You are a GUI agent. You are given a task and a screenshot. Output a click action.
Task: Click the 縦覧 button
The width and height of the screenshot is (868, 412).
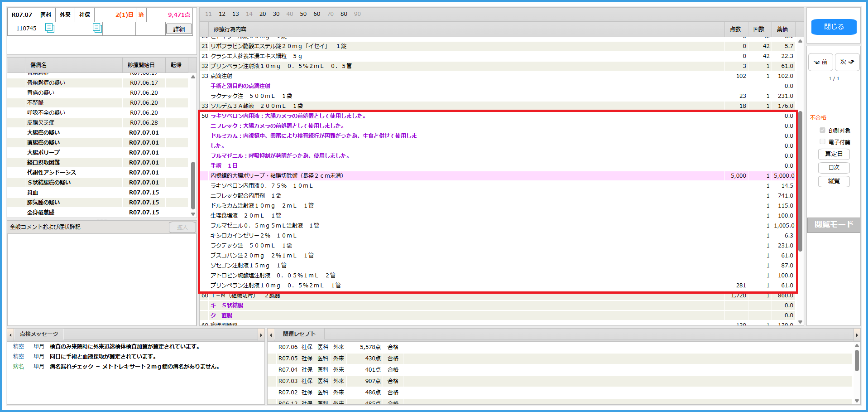(x=834, y=181)
